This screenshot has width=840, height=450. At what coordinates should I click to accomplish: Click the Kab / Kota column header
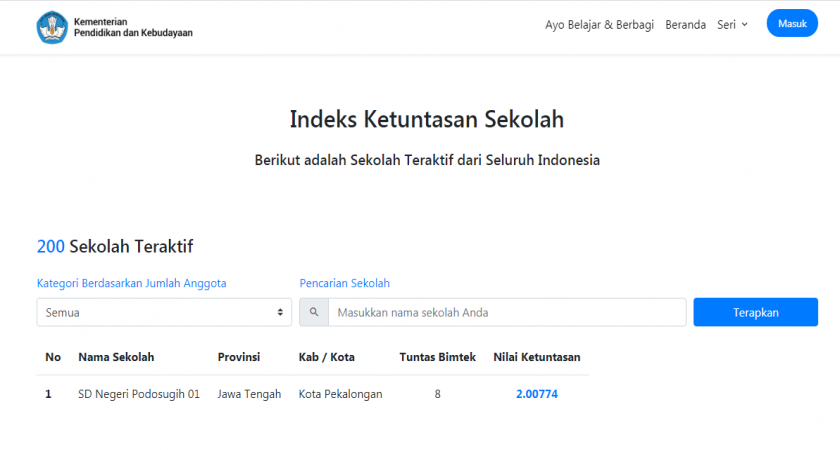click(327, 357)
